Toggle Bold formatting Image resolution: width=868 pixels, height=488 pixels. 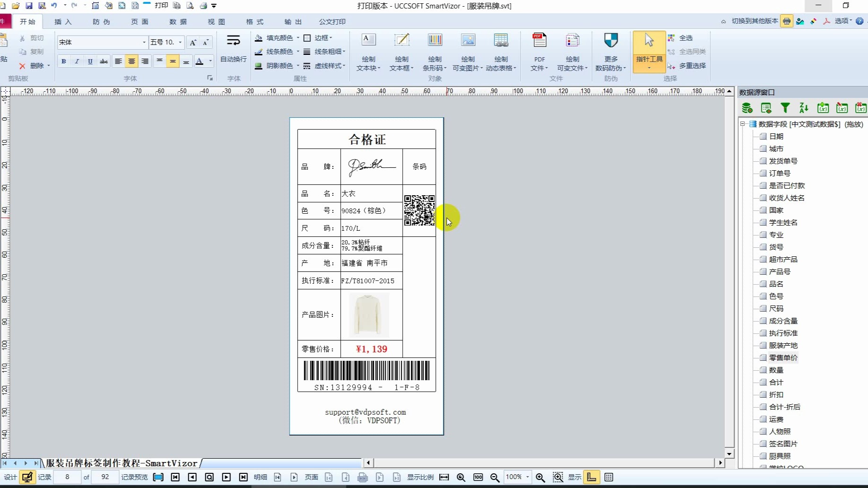(x=64, y=61)
